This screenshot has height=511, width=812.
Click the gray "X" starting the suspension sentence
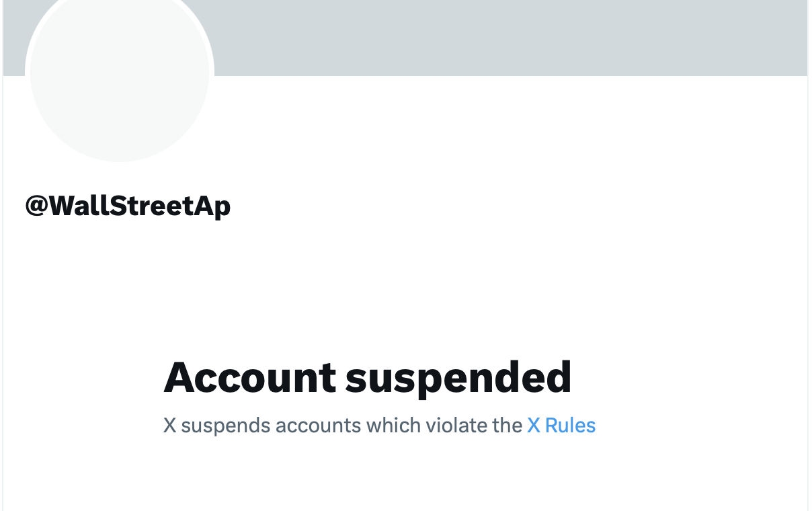click(x=169, y=426)
